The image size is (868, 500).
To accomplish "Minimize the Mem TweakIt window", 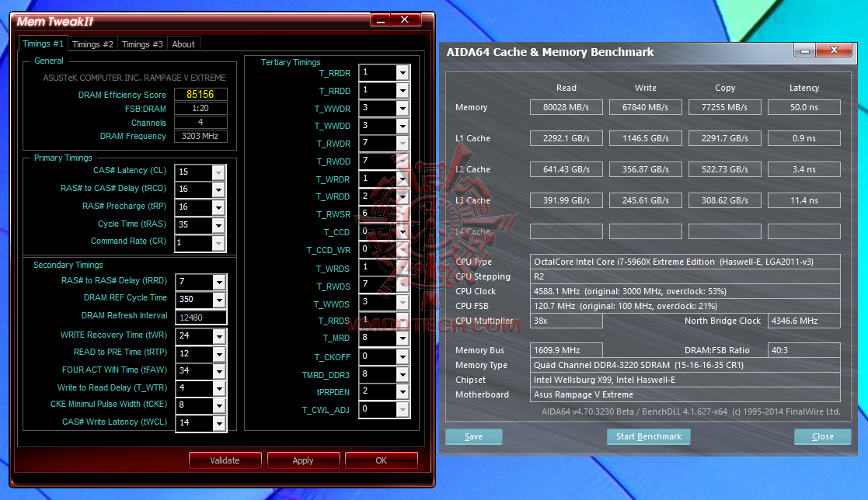I will coord(380,20).
